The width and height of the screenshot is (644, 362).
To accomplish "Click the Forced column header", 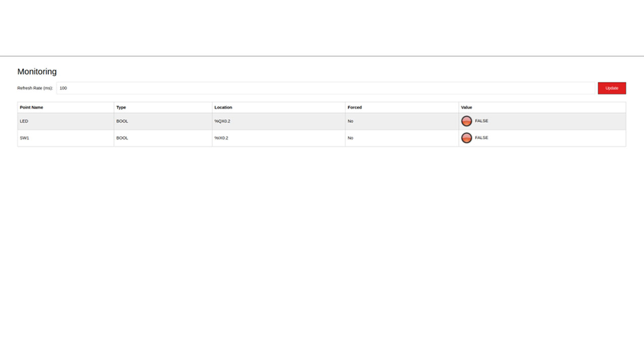I will click(354, 107).
